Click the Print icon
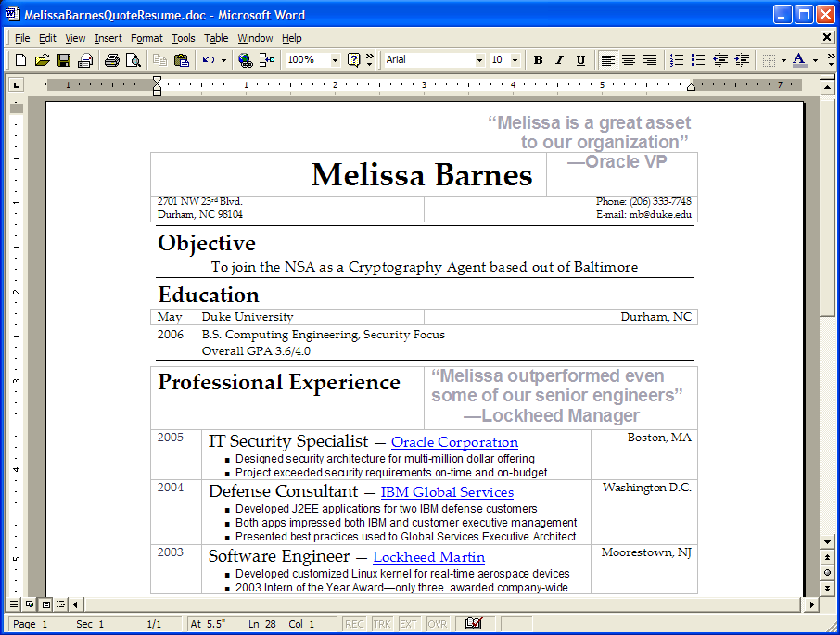Screen dimensions: 840x635 [111, 60]
